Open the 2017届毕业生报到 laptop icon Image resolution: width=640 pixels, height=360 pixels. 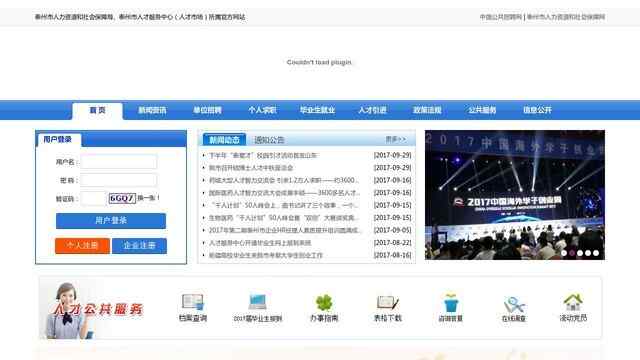coord(258,308)
